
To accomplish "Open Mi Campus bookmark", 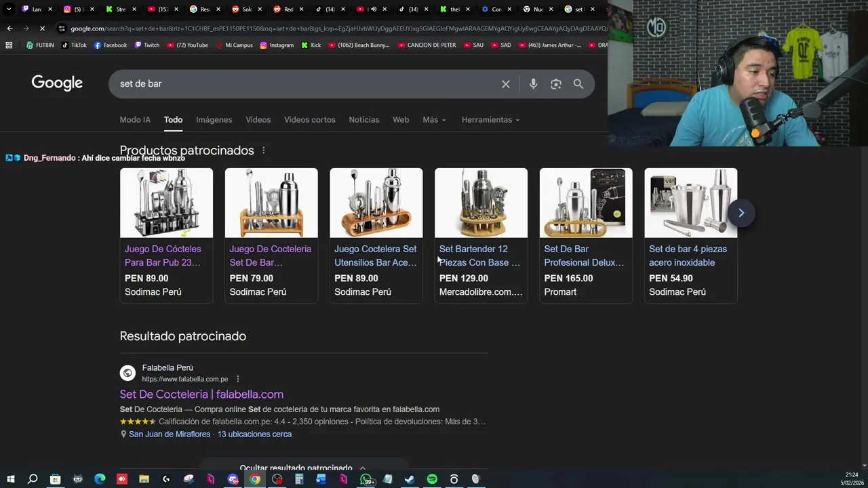I will 234,45.
